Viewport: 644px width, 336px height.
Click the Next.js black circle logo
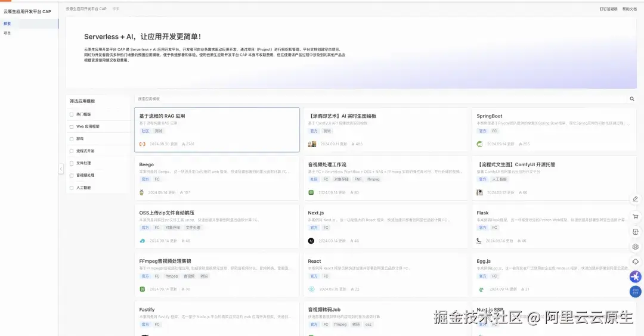click(311, 241)
